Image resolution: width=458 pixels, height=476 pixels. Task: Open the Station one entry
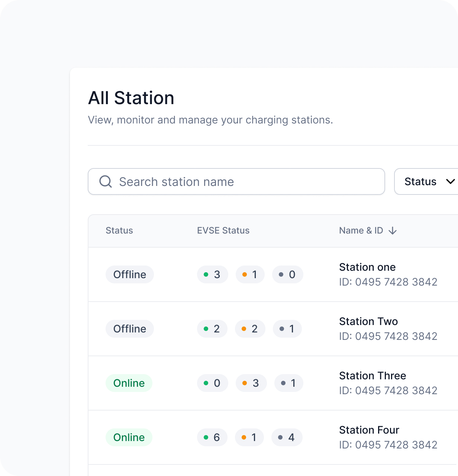pyautogui.click(x=367, y=267)
